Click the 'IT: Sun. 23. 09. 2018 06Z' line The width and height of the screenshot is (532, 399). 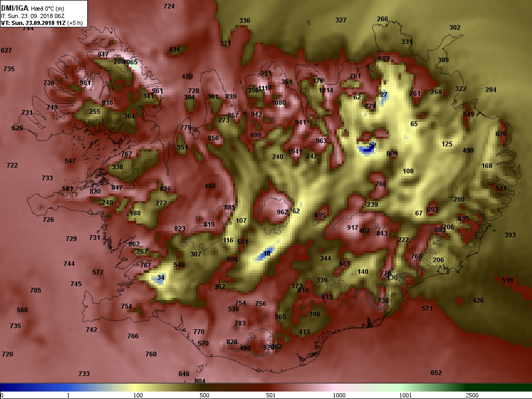click(32, 16)
